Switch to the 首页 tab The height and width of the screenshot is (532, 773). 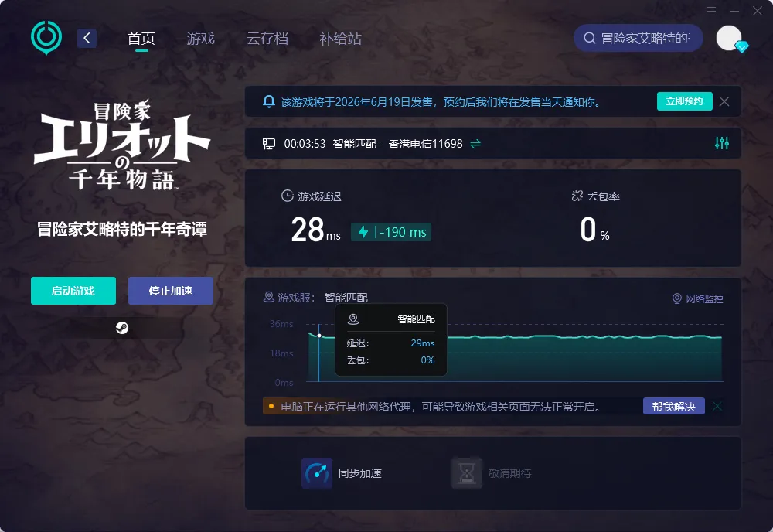click(x=141, y=39)
